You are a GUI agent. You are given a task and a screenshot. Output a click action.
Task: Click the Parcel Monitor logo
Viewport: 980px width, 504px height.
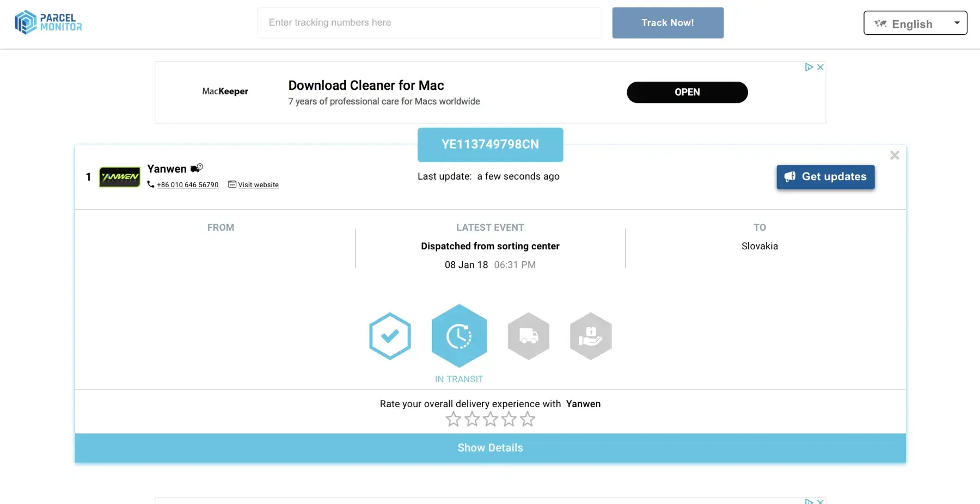(x=48, y=23)
